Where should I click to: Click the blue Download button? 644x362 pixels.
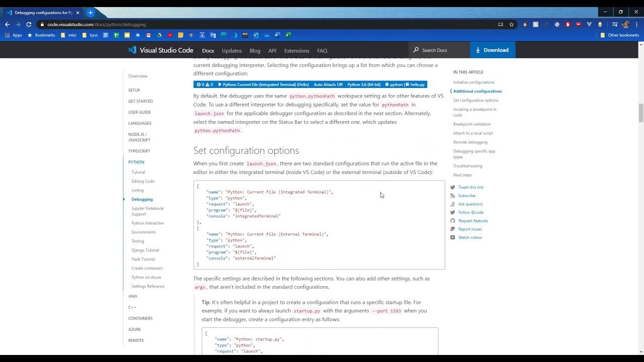493,50
